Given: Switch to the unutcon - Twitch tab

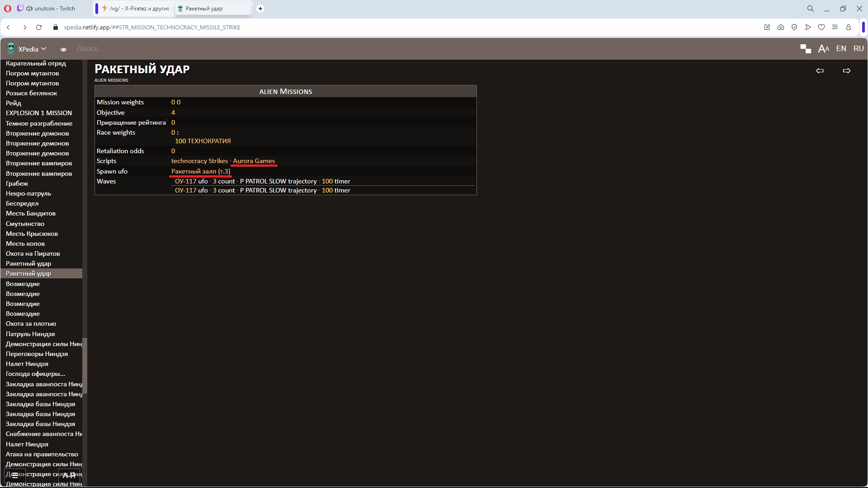Looking at the screenshot, I should [x=50, y=9].
